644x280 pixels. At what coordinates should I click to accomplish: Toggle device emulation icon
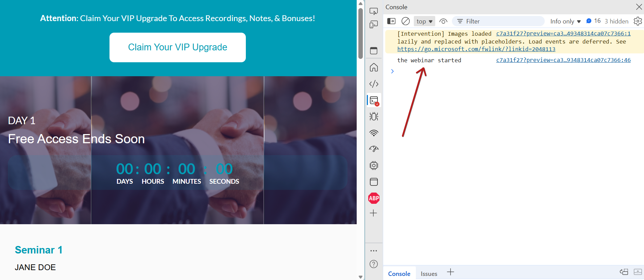pos(374,25)
